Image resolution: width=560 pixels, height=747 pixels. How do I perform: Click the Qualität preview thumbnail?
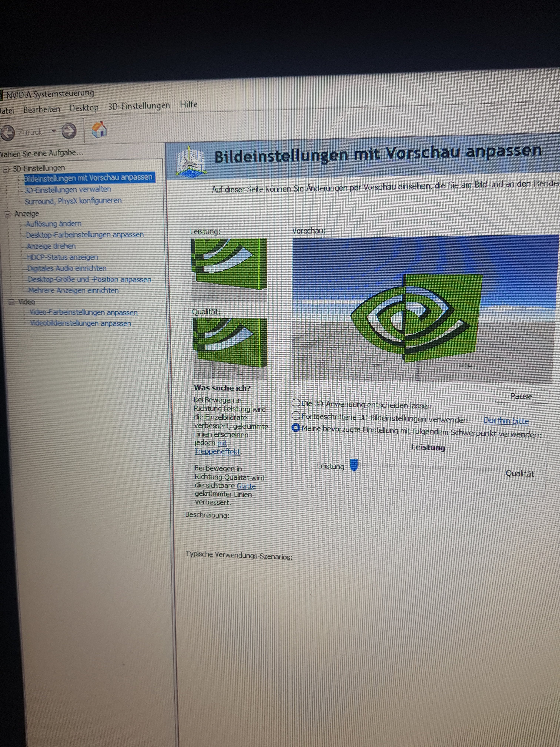coord(230,348)
